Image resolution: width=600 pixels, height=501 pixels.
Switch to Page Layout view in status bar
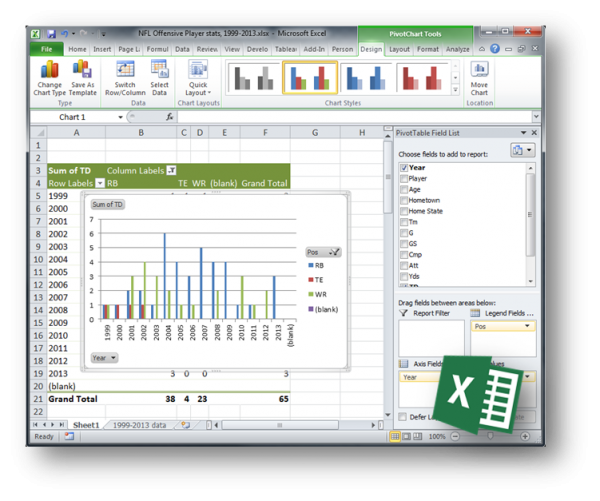(406, 436)
